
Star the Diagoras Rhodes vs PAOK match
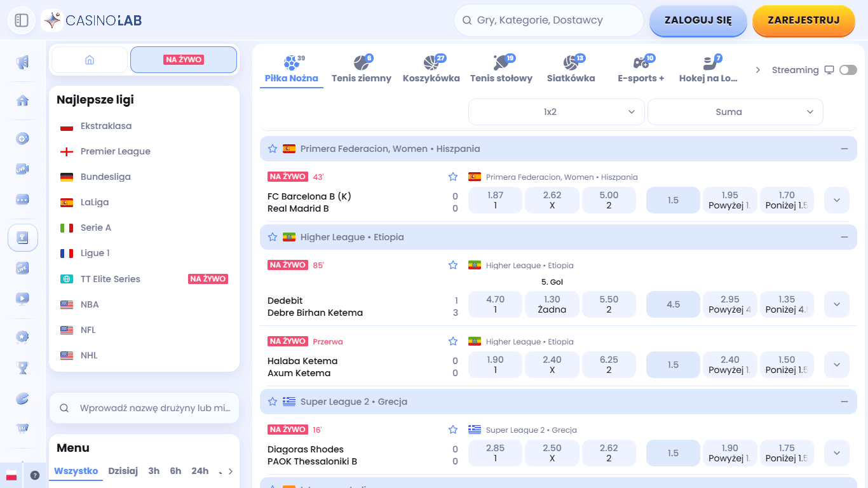pyautogui.click(x=453, y=430)
